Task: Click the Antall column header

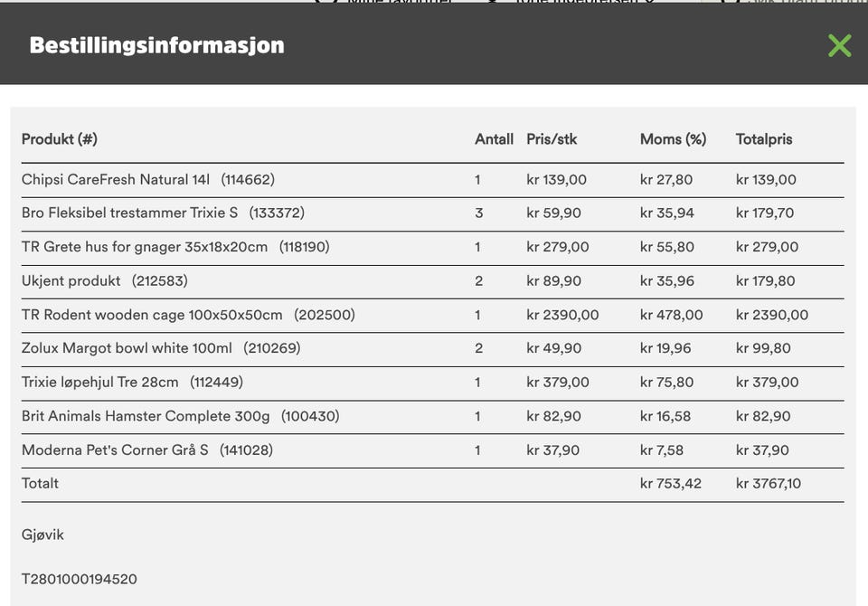Action: point(494,139)
